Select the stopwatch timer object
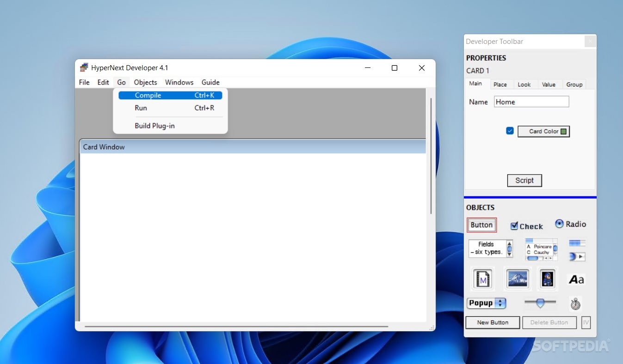The width and height of the screenshot is (623, 364). [x=575, y=303]
